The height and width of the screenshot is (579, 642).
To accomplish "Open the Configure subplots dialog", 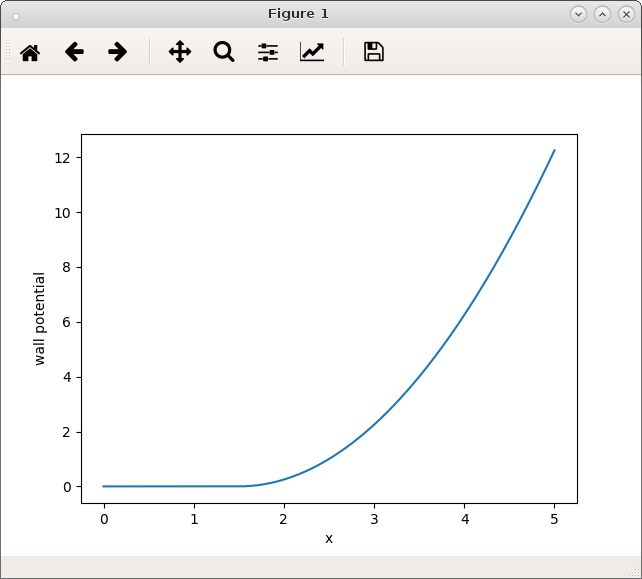I will [x=268, y=52].
